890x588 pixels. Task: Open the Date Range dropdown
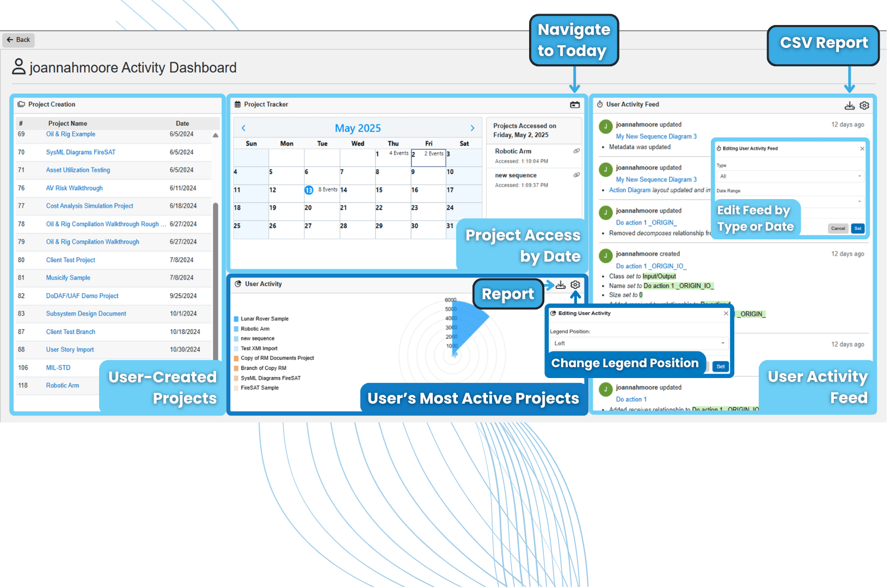(x=790, y=201)
